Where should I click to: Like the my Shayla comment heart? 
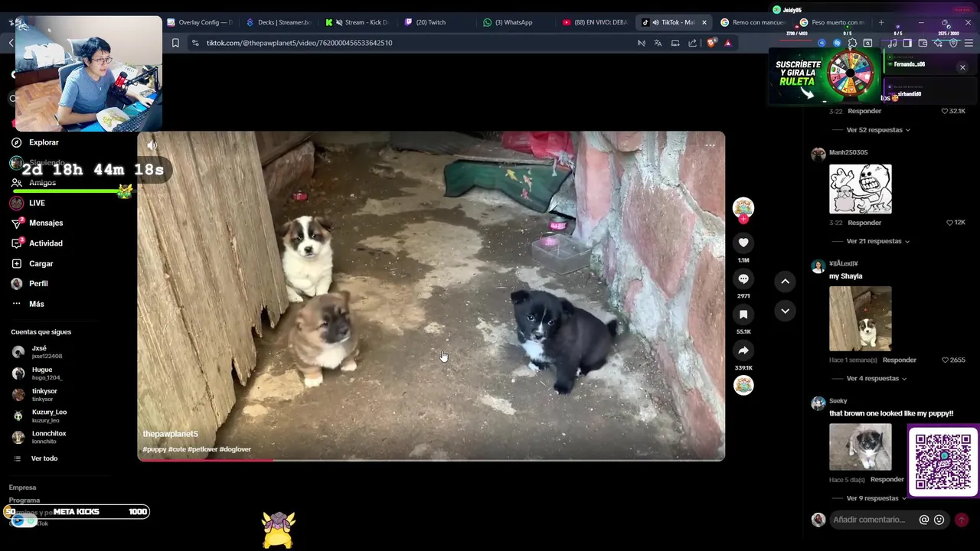pyautogui.click(x=945, y=360)
